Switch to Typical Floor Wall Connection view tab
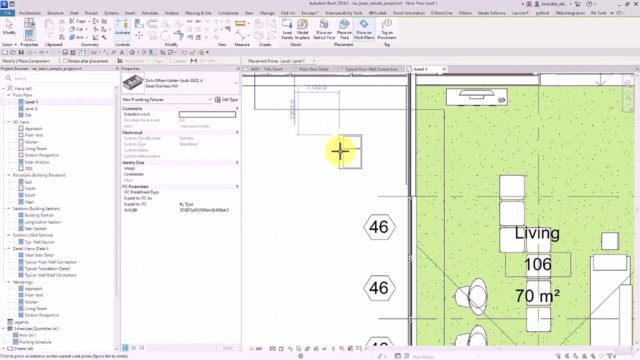Screen dimensions: 640x360 coord(371,69)
